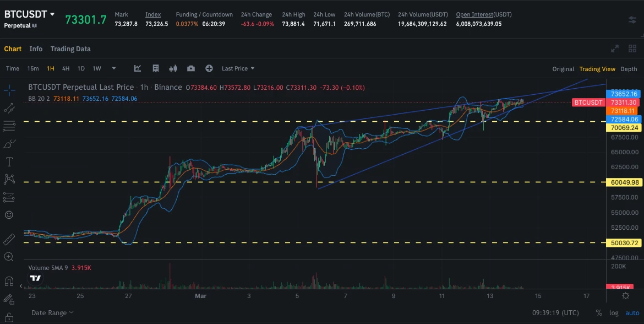Take a chart snapshot with camera icon
Viewport: 644px width, 324px height.
coord(191,68)
